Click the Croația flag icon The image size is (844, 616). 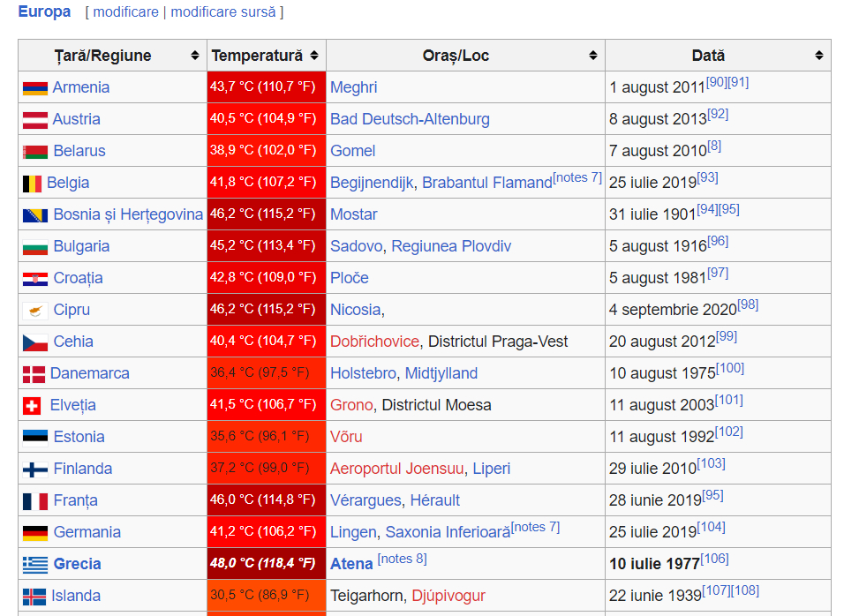click(35, 278)
